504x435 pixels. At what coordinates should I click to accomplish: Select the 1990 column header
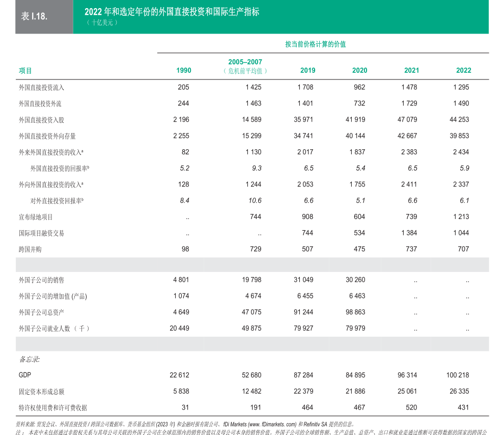(183, 70)
